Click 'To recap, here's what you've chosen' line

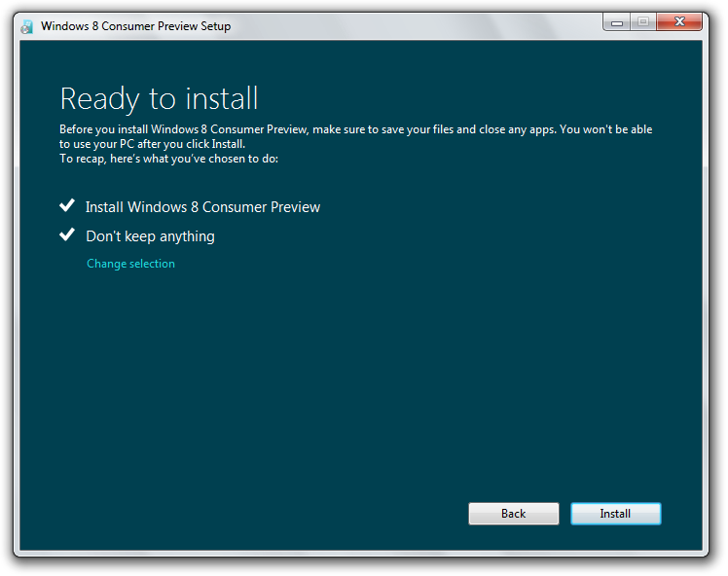[x=169, y=159]
